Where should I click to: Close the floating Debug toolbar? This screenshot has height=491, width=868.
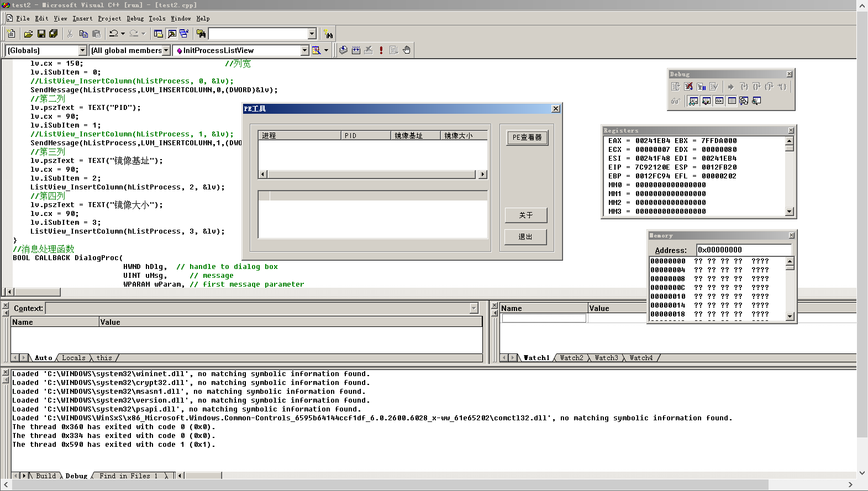[789, 74]
